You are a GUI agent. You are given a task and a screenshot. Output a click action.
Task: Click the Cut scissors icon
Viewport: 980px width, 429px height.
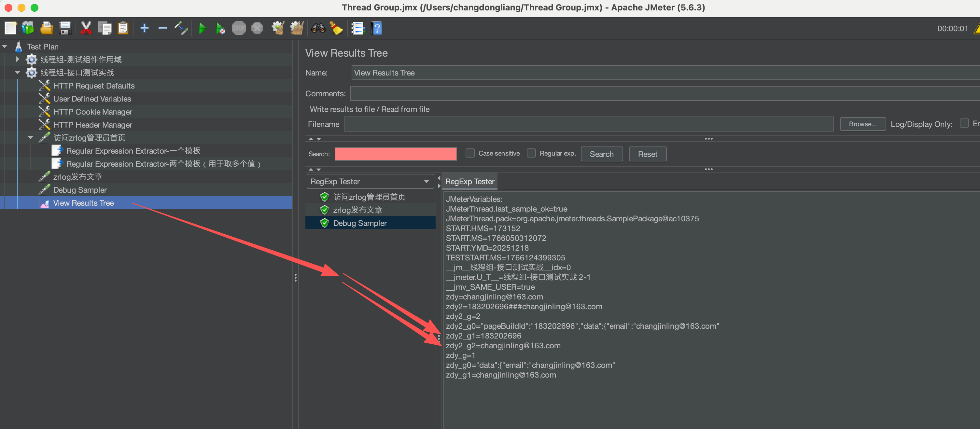point(86,28)
